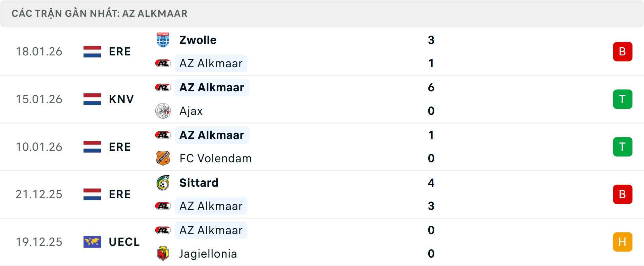644x266 pixels.
Task: Open the Sittard team link
Action: 199,183
